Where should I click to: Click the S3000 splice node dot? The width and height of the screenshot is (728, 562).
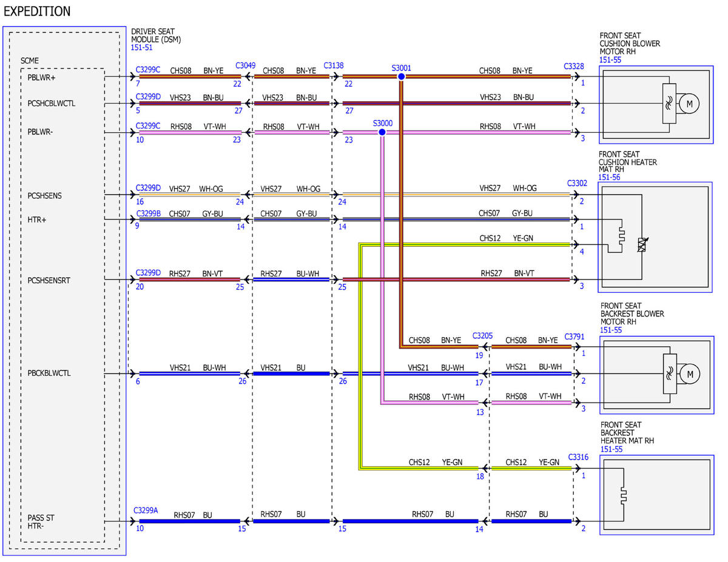[382, 132]
